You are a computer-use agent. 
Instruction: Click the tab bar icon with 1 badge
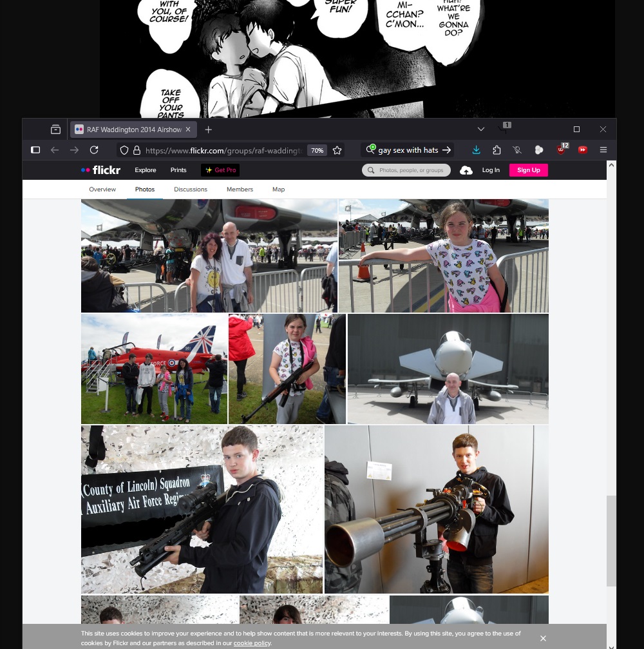tap(506, 128)
